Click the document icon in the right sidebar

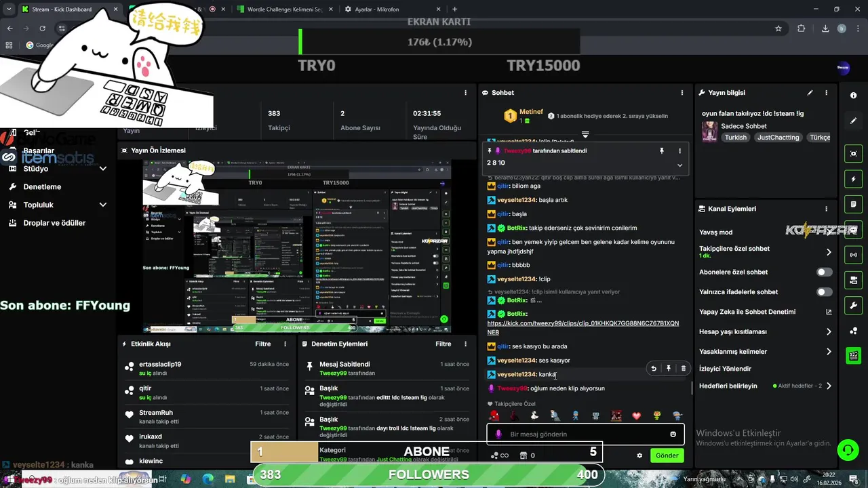[854, 204]
